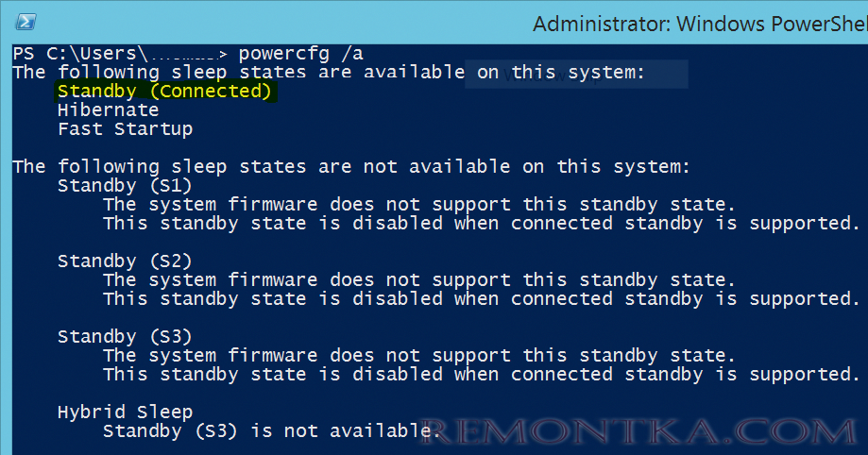This screenshot has width=868, height=455.
Task: Click the blurred username in the prompt
Action: pos(183,55)
